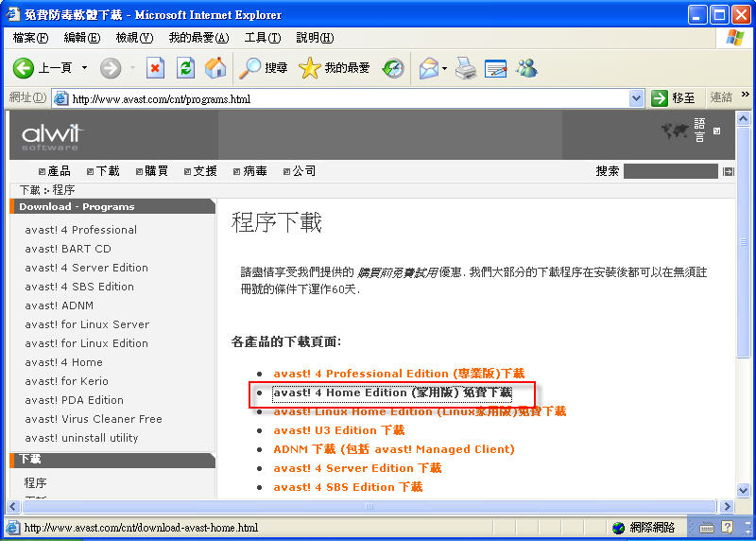Open the History clock icon

[393, 68]
